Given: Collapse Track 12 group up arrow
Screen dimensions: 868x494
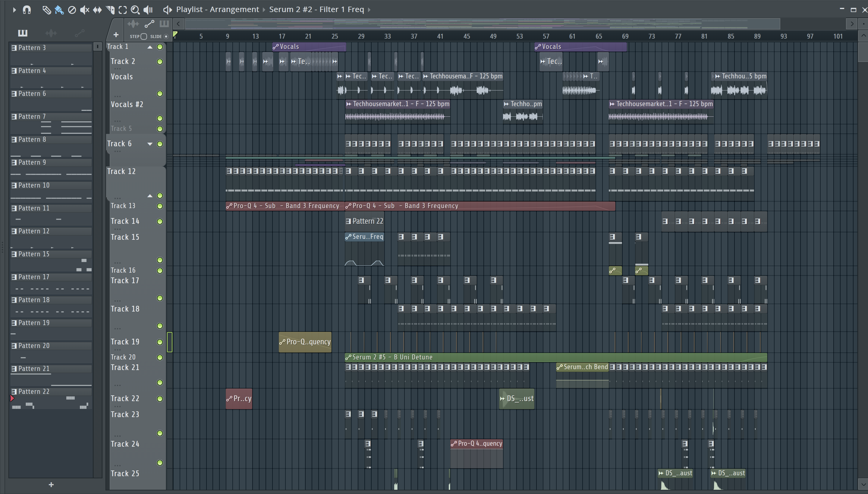Looking at the screenshot, I should coord(149,196).
